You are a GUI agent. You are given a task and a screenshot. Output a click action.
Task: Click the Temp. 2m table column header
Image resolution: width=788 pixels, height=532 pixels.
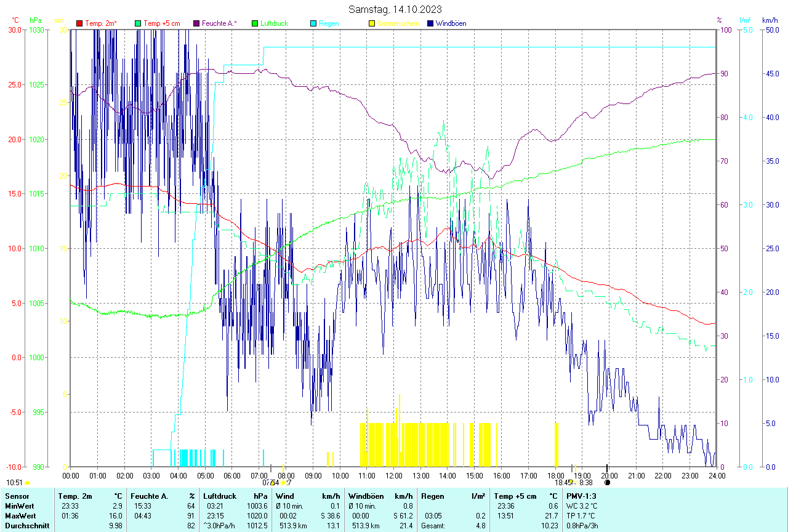coord(75,496)
